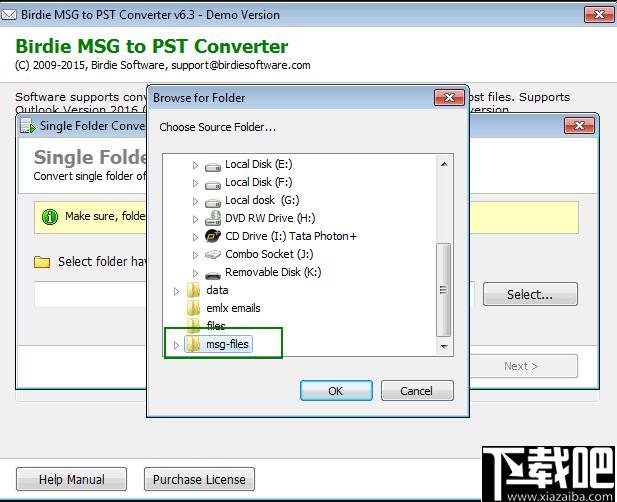The width and height of the screenshot is (617, 502).
Task: Click the emlx emails folder icon
Action: pyautogui.click(x=193, y=308)
